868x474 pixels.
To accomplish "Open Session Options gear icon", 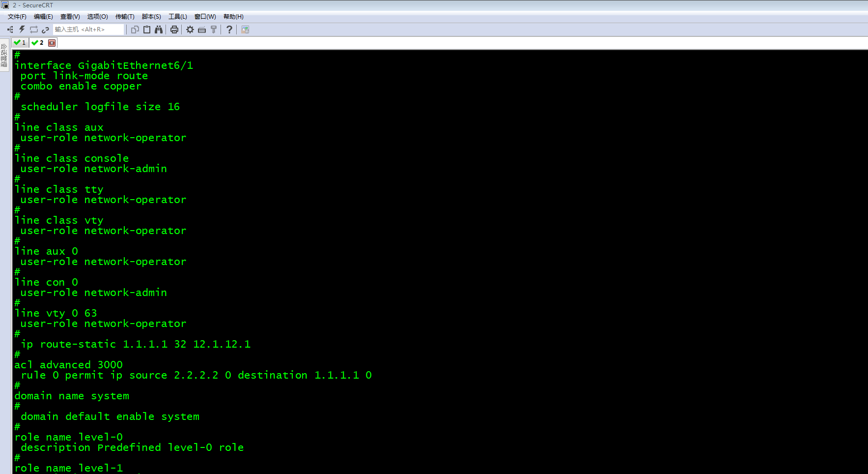I will [x=190, y=30].
